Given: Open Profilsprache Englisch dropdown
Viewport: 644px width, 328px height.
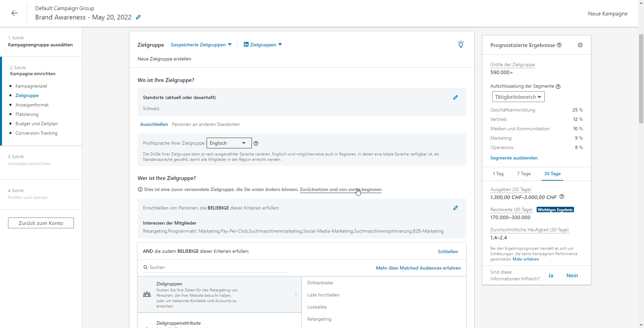Looking at the screenshot, I should click(229, 143).
